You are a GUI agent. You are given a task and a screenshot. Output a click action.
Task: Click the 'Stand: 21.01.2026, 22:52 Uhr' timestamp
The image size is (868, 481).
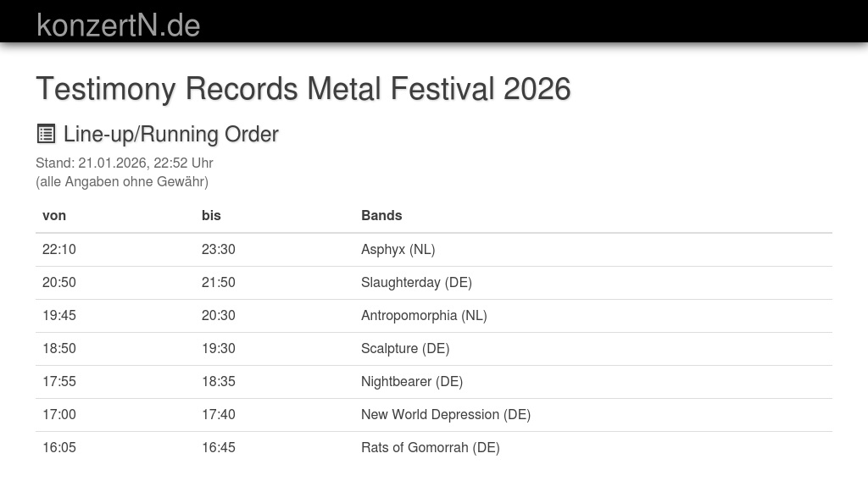tap(124, 163)
